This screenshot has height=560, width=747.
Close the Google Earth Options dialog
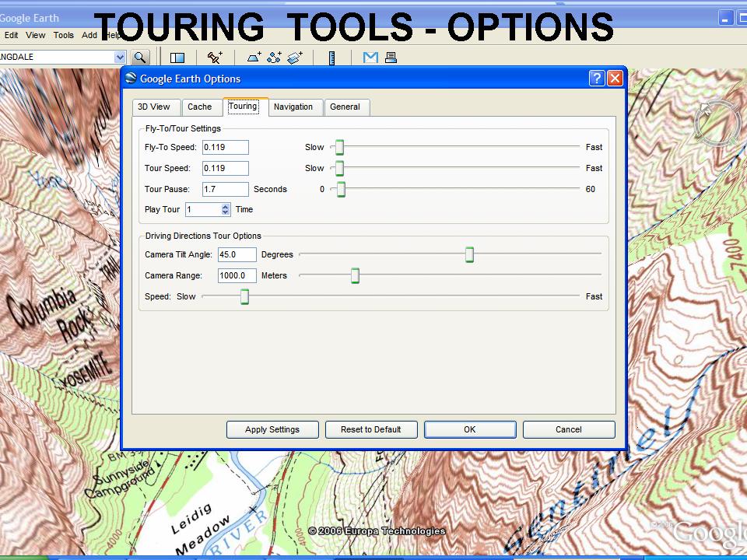tap(615, 78)
